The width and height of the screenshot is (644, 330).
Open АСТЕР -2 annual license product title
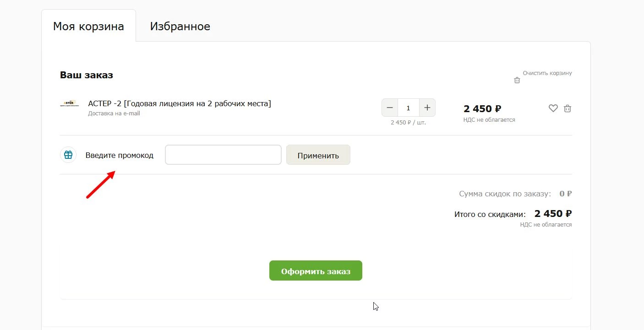click(180, 103)
